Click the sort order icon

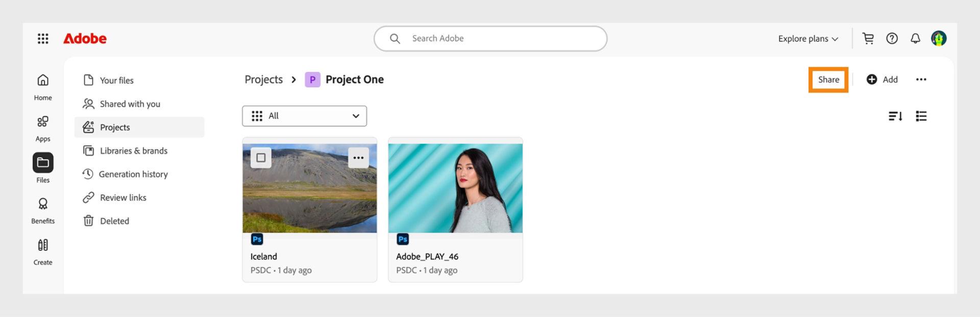(x=895, y=116)
